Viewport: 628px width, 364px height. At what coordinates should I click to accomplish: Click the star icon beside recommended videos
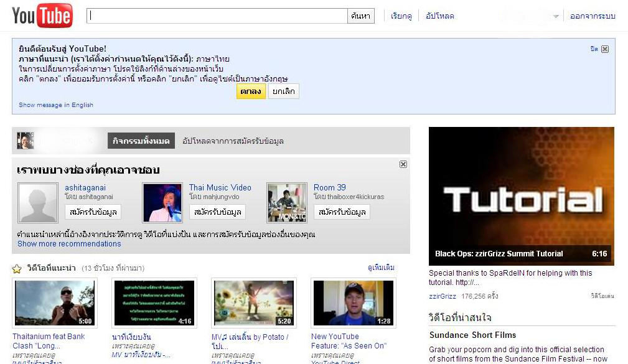coord(17,269)
